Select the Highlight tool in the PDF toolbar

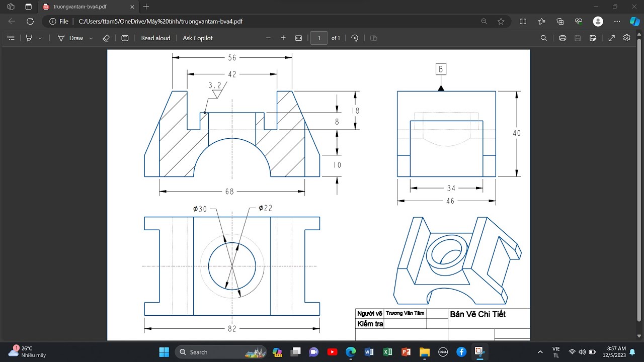(x=29, y=38)
